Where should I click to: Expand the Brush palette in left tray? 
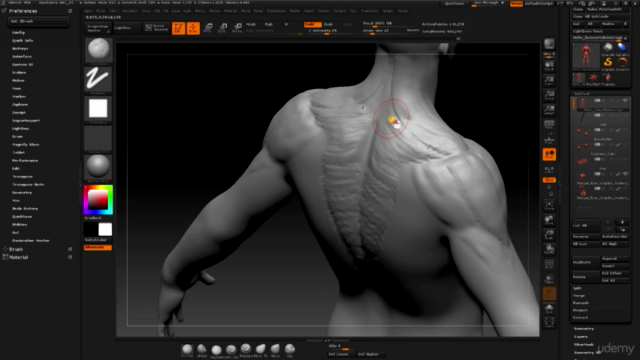pos(16,249)
